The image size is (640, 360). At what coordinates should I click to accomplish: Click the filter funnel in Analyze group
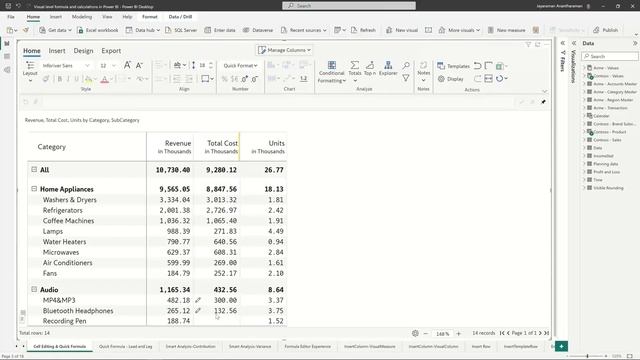coord(406,78)
